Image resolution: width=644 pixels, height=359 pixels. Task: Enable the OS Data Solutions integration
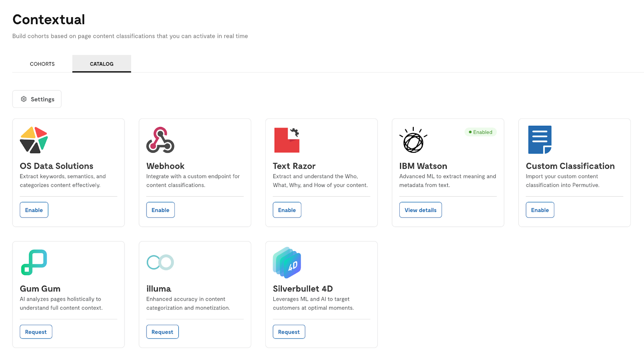pos(34,210)
